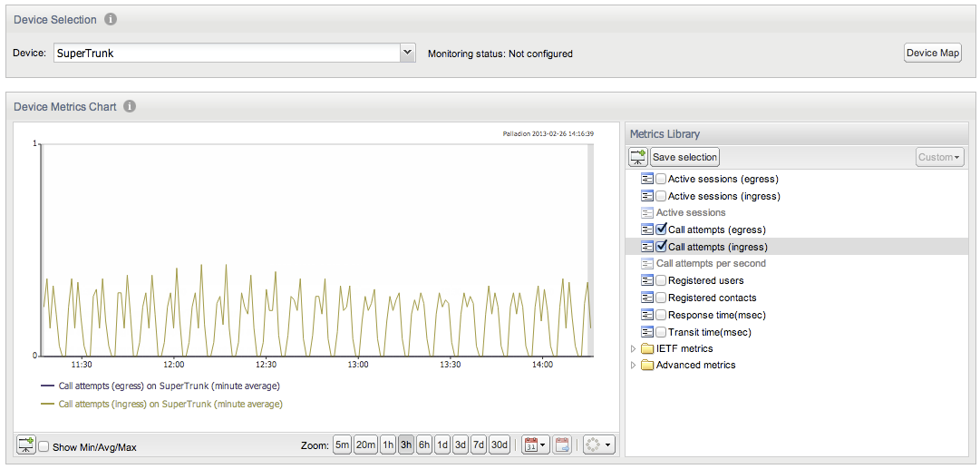Click the refresh spinner icon in chart toolbar

(598, 445)
